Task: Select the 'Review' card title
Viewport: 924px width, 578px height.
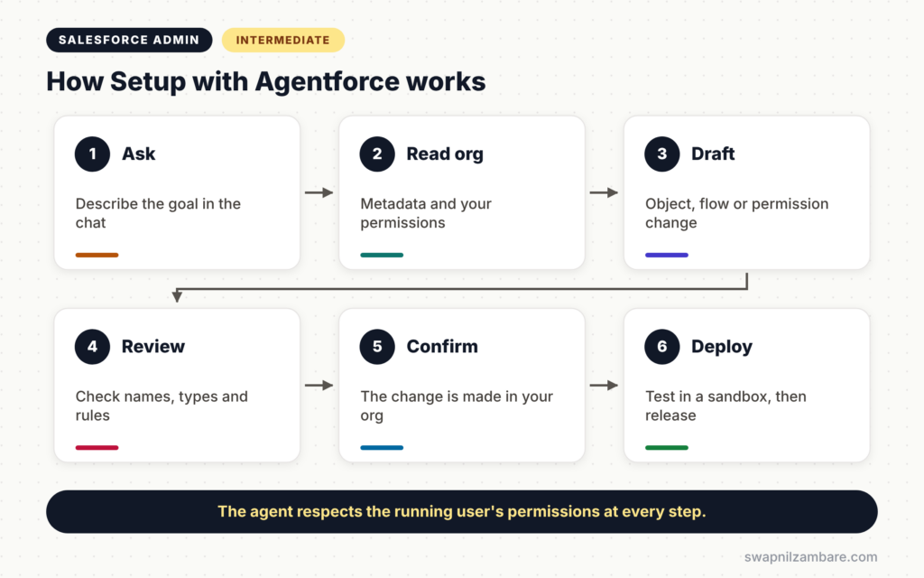Action: pos(153,346)
